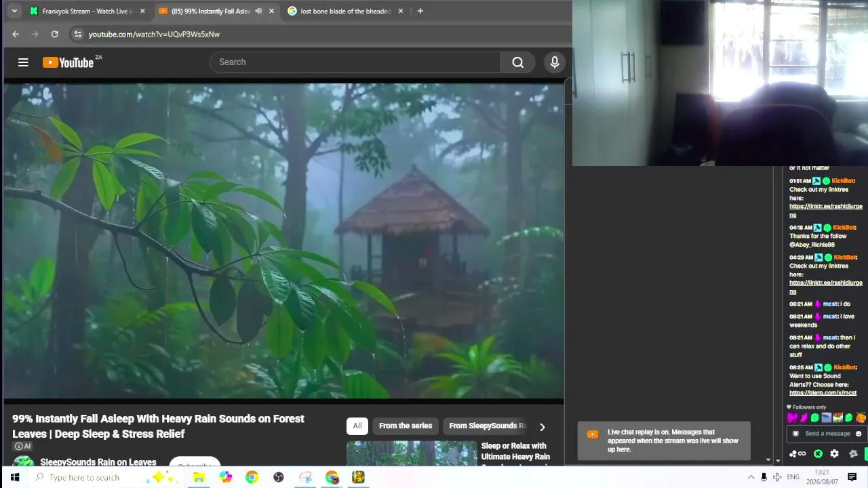Open Copilot from the taskbar
The image size is (868, 488).
225,477
